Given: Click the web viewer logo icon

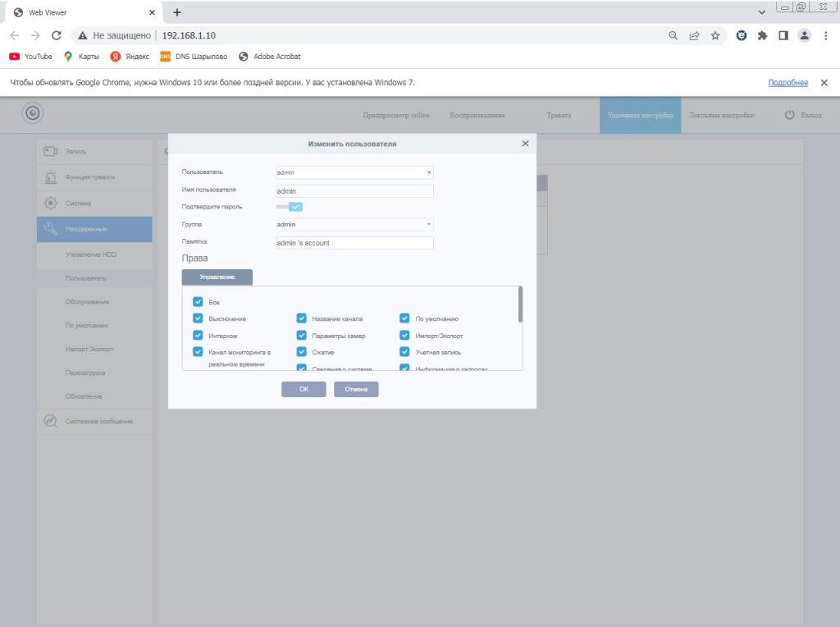Looking at the screenshot, I should tap(33, 114).
